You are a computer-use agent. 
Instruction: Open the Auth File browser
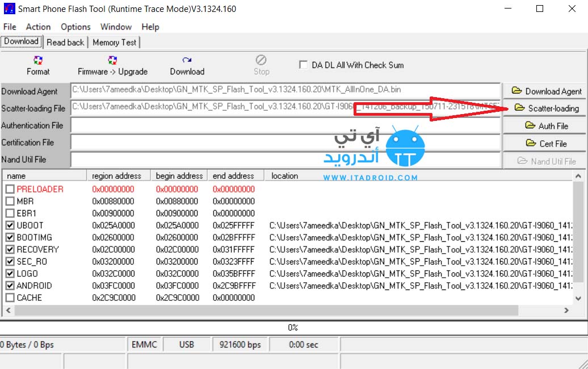tap(544, 125)
